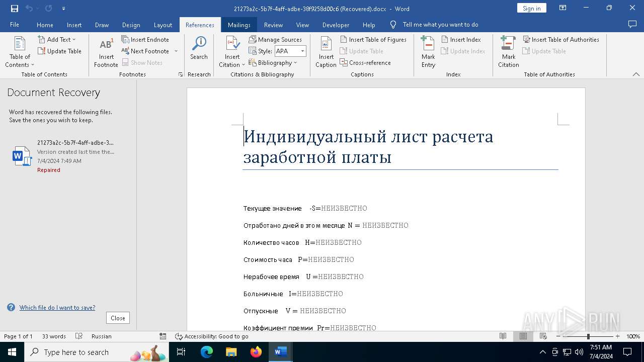Expand the Bibliography dropdown
644x362 pixels.
pos(273,62)
